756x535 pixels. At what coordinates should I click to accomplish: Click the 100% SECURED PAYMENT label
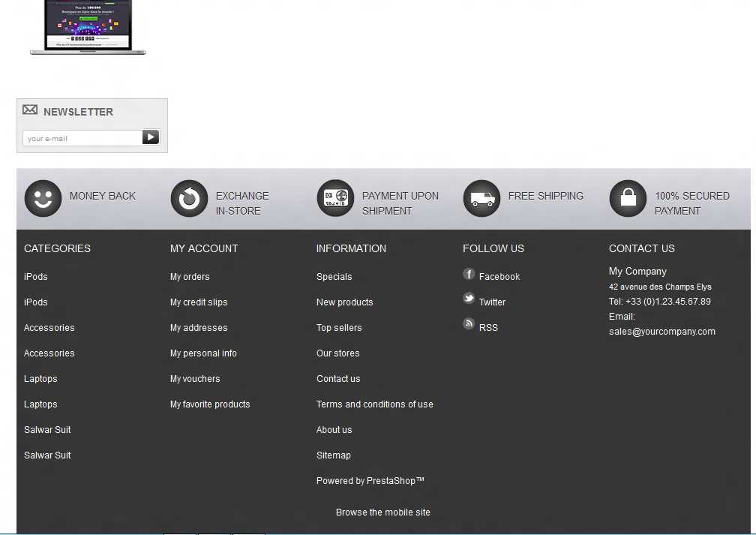point(691,203)
